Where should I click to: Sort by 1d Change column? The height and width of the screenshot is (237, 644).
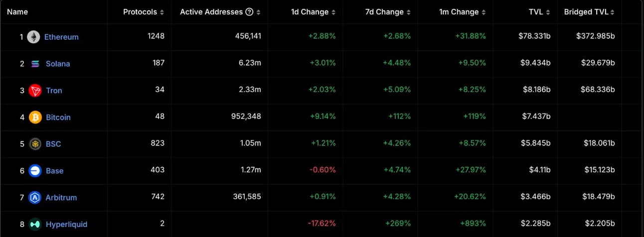pyautogui.click(x=313, y=12)
